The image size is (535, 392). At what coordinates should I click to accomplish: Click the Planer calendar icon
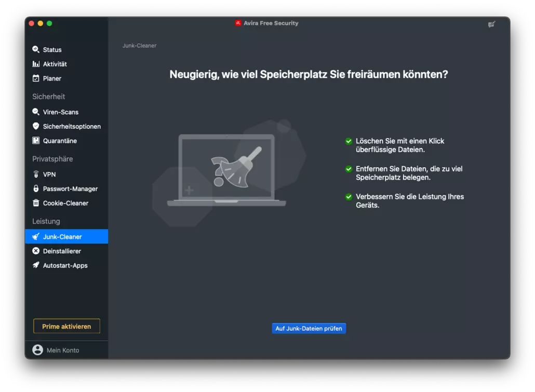pos(36,78)
